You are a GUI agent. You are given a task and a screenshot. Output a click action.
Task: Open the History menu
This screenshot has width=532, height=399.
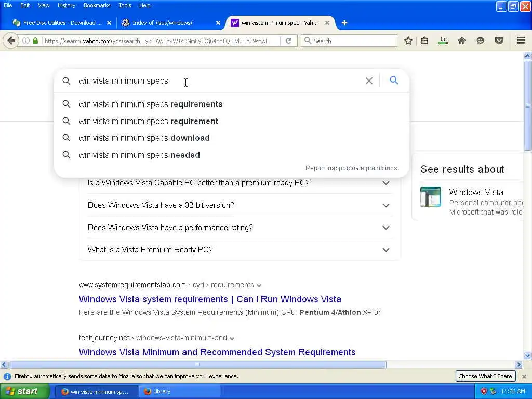click(66, 5)
